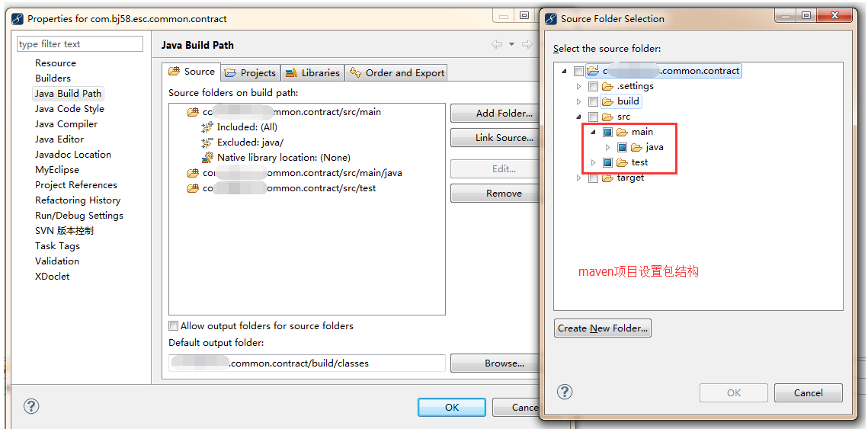Click OK in Properties dialog

click(452, 408)
